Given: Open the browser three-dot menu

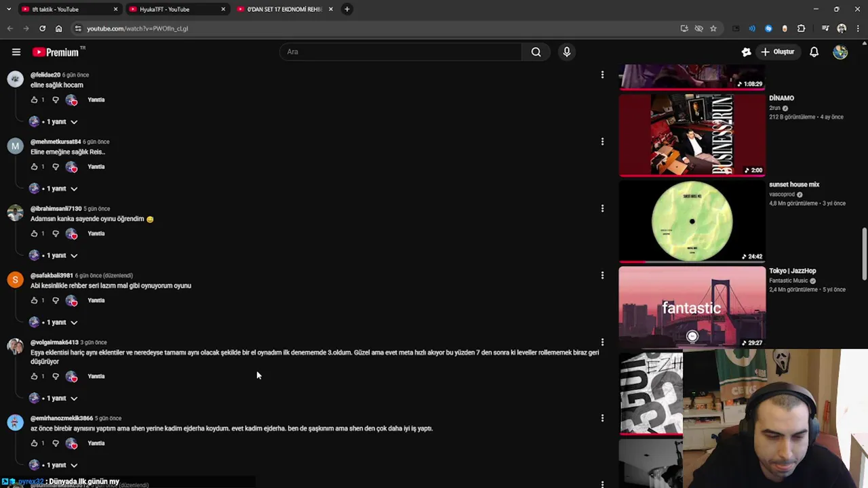Looking at the screenshot, I should pos(858,28).
